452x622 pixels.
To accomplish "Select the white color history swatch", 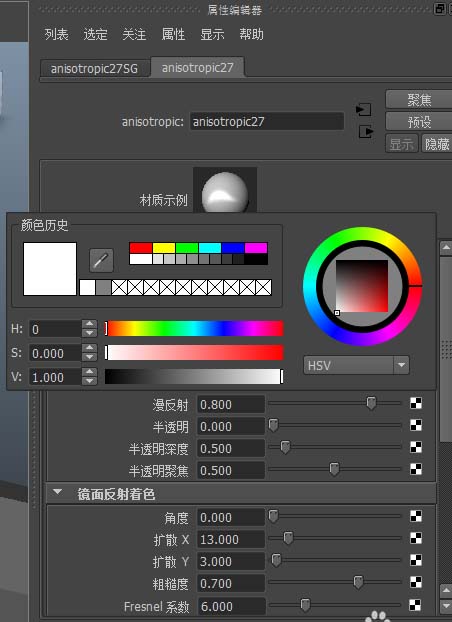I will click(87, 288).
